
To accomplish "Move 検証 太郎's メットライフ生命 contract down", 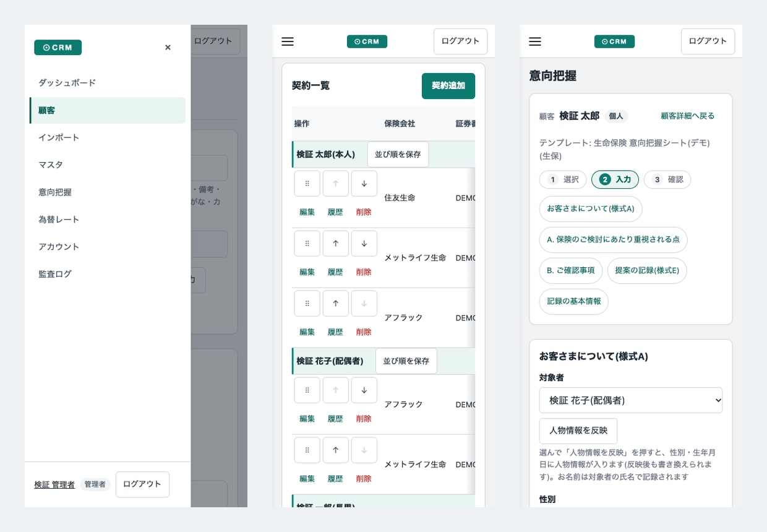I will point(364,244).
